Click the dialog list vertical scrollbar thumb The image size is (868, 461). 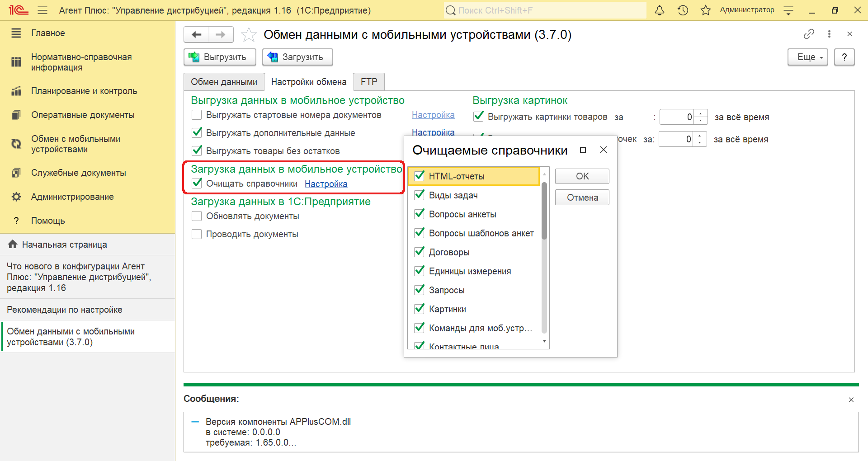[x=544, y=211]
